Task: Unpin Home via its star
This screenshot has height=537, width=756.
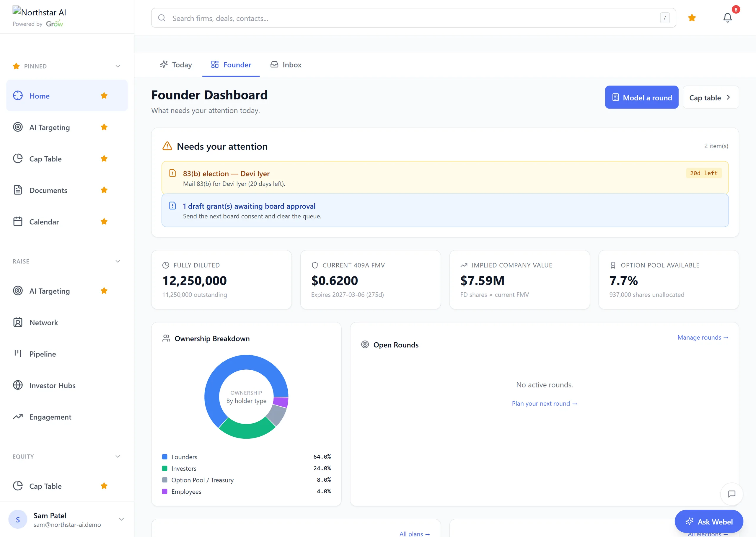Action: pyautogui.click(x=104, y=96)
